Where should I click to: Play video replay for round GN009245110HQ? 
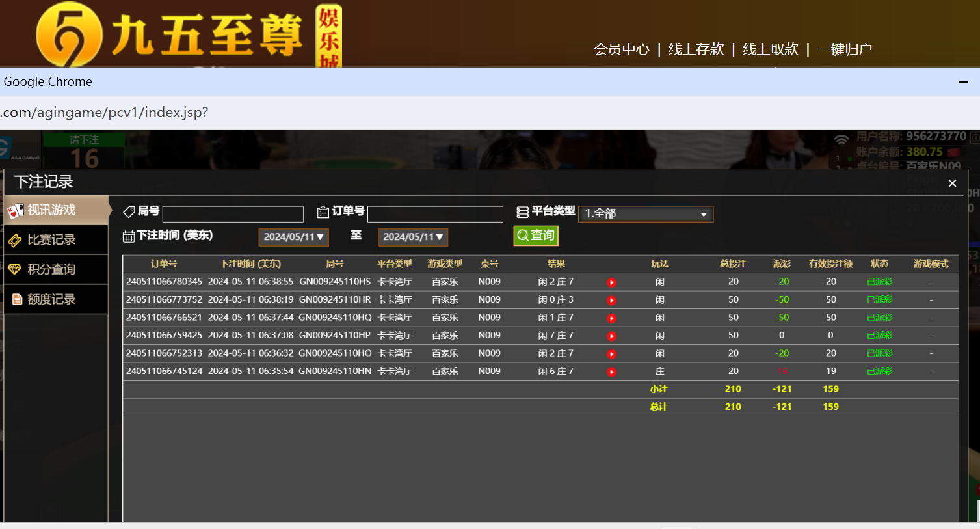(611, 318)
